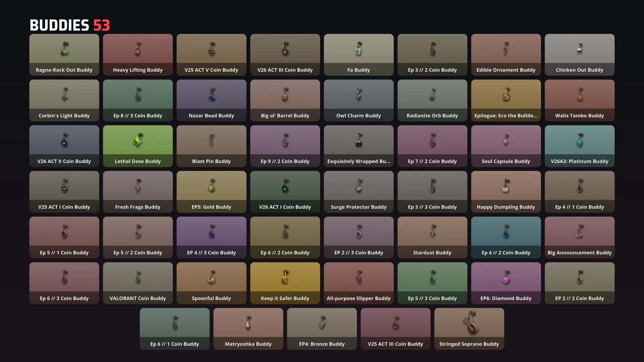Select the All-purpose Slipper Buddy
This screenshot has height=362, width=644.
[359, 283]
